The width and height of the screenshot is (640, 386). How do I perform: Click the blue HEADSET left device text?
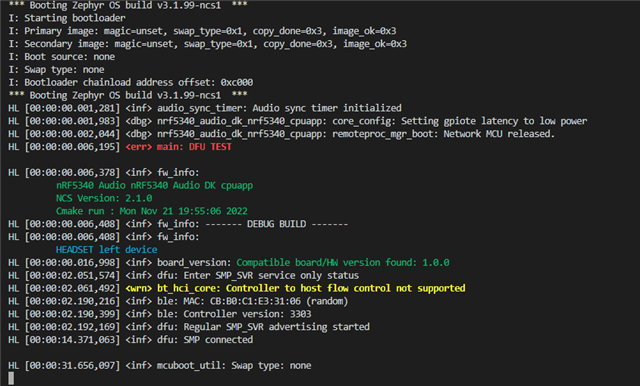[x=107, y=249]
